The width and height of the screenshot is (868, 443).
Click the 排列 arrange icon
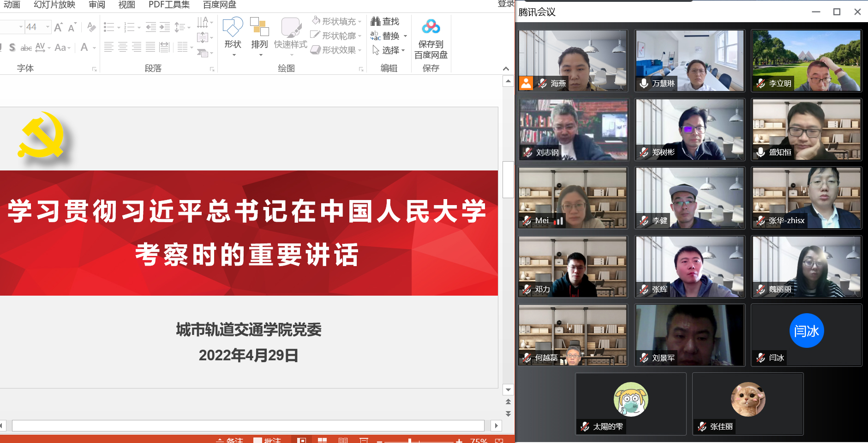point(259,28)
